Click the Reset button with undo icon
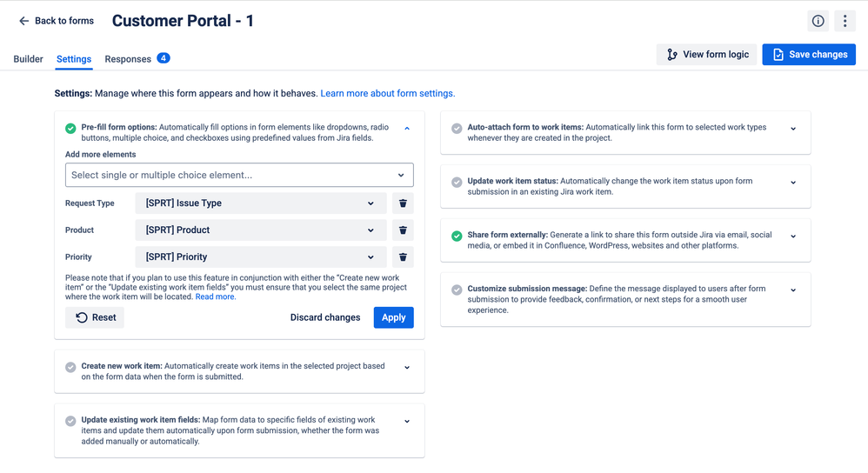 pos(95,317)
